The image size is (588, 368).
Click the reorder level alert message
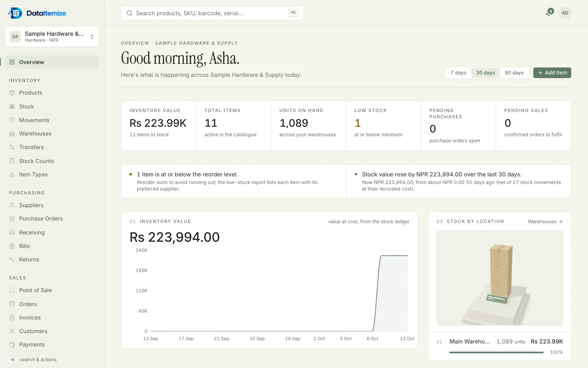[x=234, y=181]
